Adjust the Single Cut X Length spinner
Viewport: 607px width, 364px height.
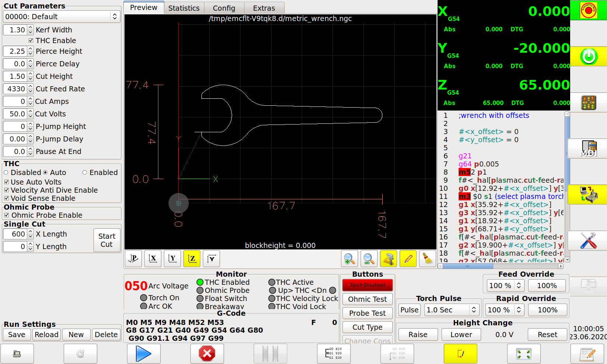[x=30, y=234]
